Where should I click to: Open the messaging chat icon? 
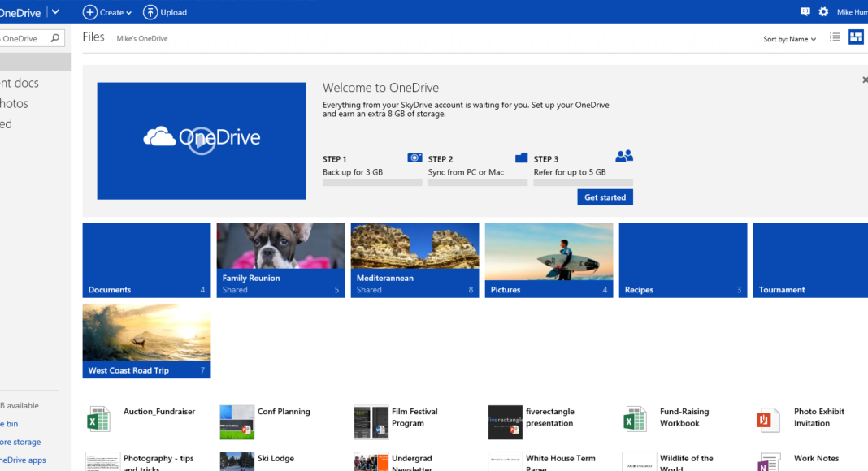(x=805, y=12)
